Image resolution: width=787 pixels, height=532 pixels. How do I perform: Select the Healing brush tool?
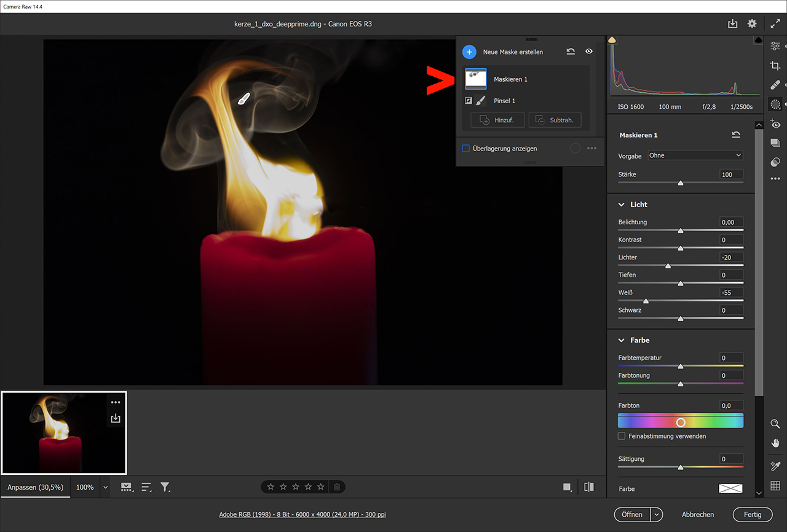(775, 85)
